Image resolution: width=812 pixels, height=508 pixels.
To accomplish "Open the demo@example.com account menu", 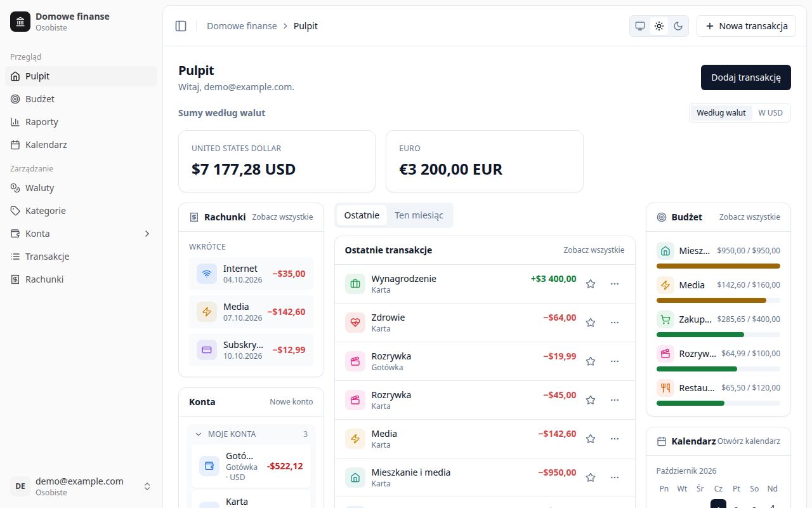I will click(x=81, y=486).
